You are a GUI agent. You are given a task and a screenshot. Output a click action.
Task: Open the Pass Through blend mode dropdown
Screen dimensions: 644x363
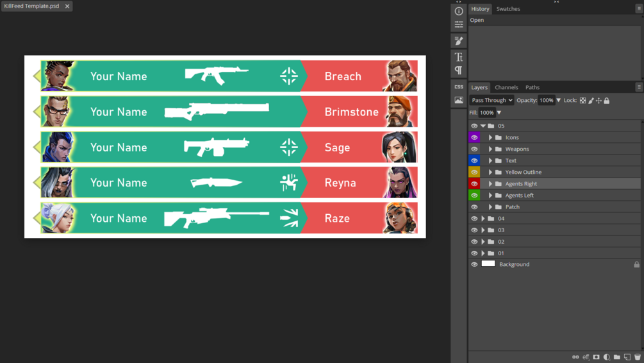click(491, 100)
